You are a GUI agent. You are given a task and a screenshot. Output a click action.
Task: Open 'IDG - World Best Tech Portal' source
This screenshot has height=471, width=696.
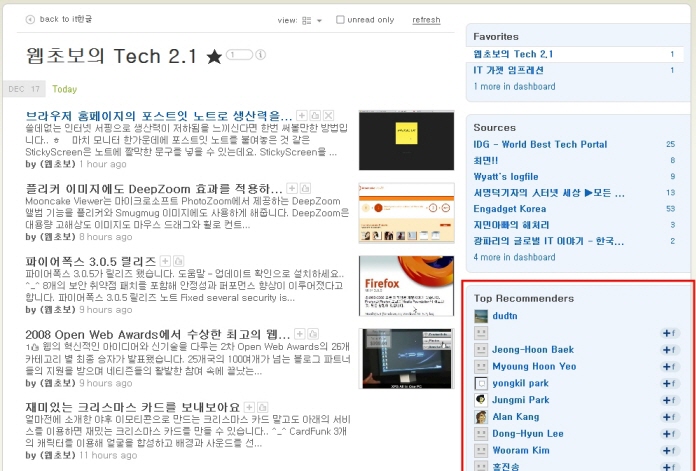point(540,144)
